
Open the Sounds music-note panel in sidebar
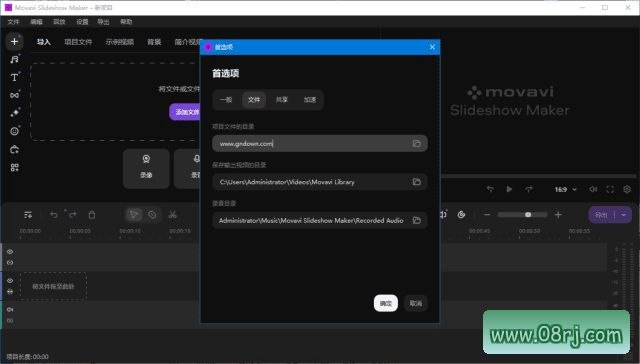(14, 60)
